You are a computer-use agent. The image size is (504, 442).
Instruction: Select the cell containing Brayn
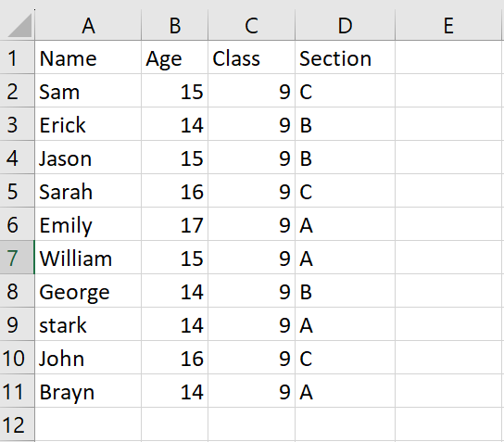(88, 391)
